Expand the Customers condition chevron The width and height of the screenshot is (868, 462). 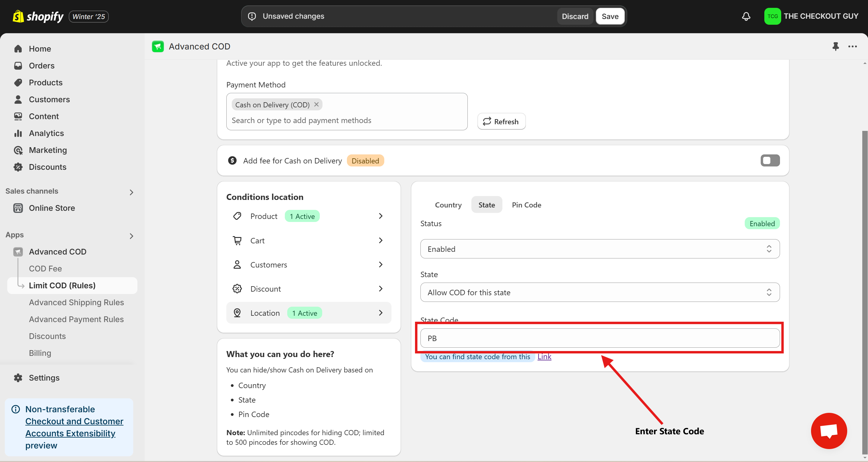[381, 264]
